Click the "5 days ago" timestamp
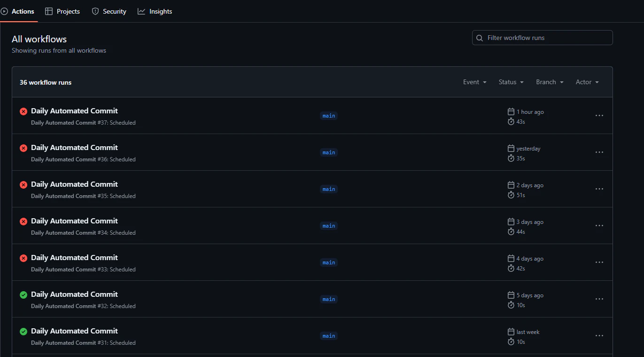 click(530, 295)
